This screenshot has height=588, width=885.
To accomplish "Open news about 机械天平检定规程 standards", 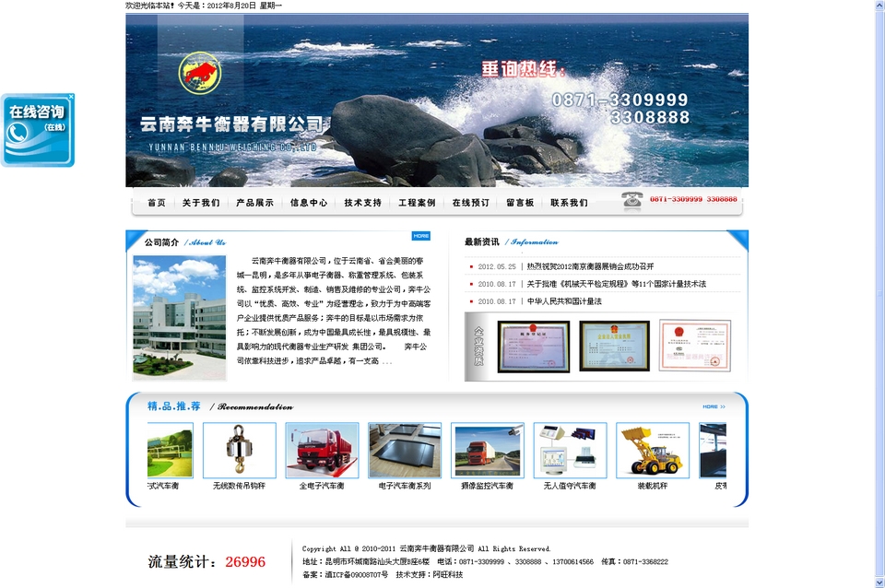I will pyautogui.click(x=617, y=284).
